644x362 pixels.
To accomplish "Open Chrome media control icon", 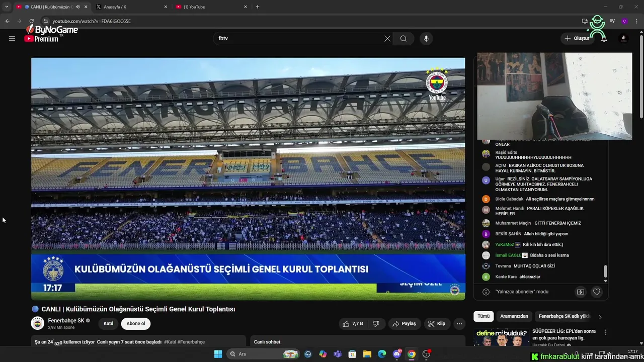I will coord(612,21).
